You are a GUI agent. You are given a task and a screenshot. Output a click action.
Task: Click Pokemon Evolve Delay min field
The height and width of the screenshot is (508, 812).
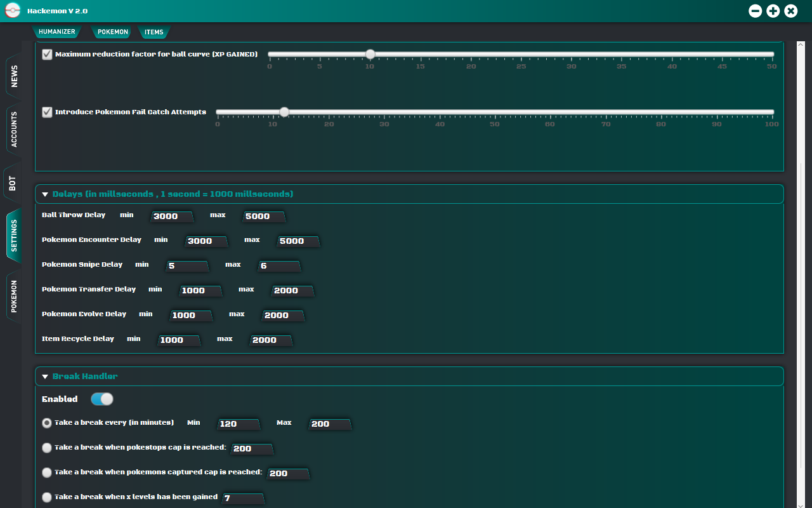tap(192, 316)
